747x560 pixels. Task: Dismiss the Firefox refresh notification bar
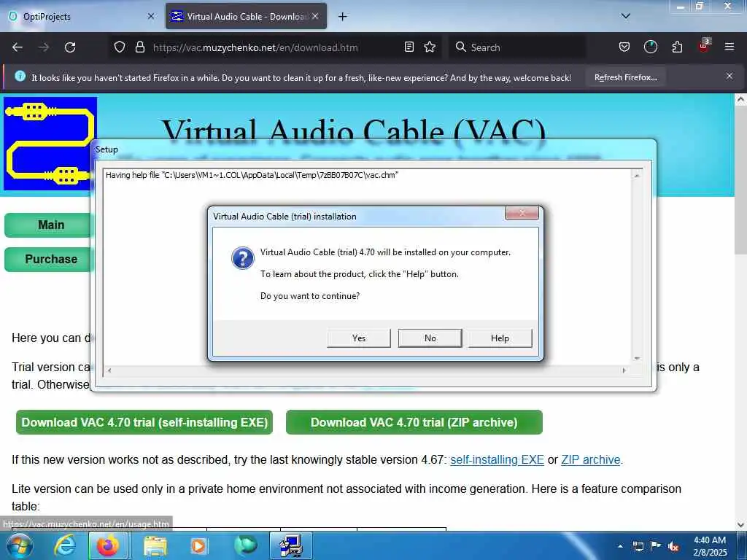click(x=729, y=76)
